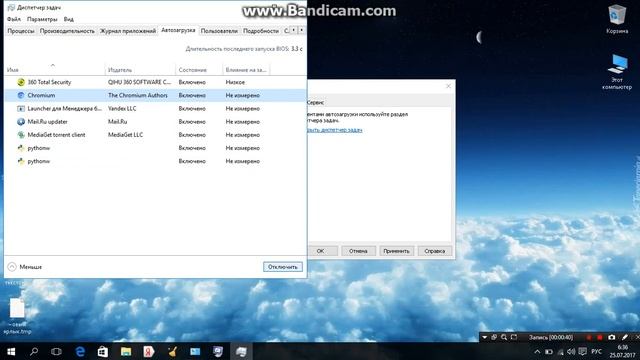The width and height of the screenshot is (640, 360).
Task: Click the Chromium icon in the startup list
Action: pos(21,95)
